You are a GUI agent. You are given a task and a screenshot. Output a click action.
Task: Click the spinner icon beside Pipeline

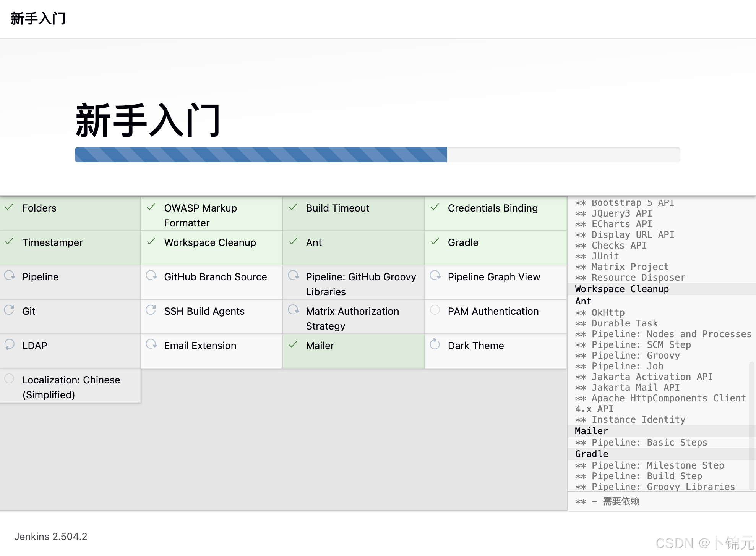pyautogui.click(x=9, y=276)
